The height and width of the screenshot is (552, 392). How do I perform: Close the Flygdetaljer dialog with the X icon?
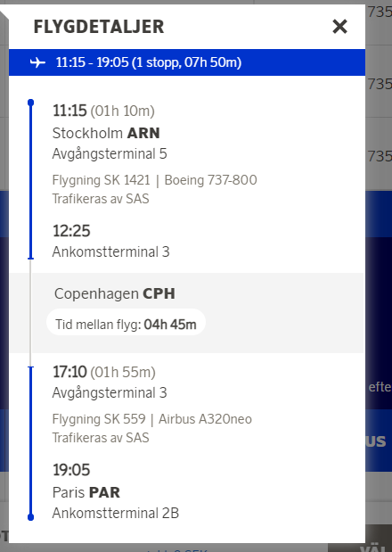point(339,27)
